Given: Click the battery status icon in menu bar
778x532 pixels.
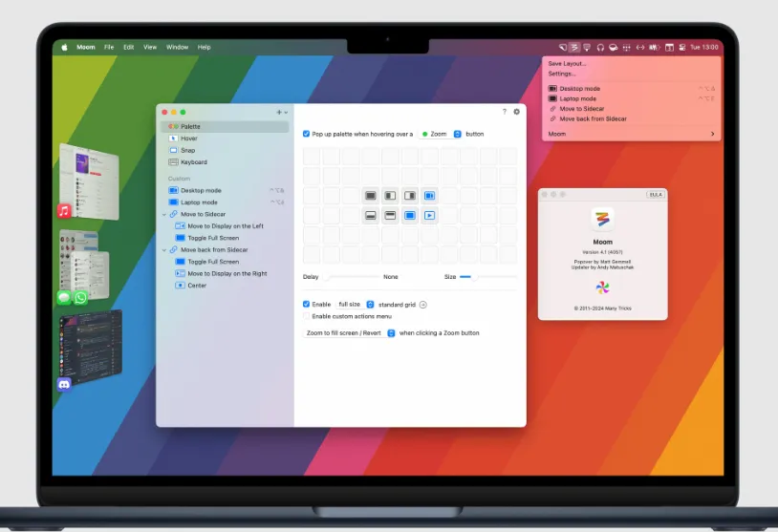Looking at the screenshot, I should click(x=655, y=47).
